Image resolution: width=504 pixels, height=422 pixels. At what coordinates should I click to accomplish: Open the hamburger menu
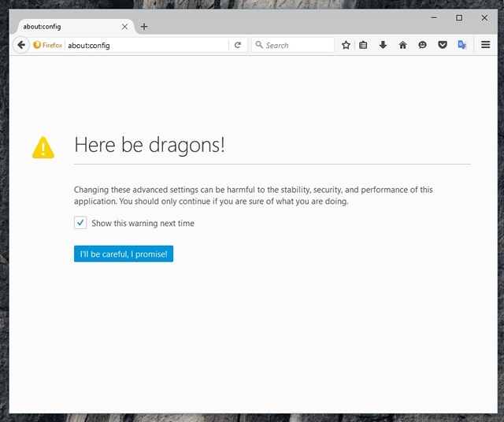click(485, 45)
